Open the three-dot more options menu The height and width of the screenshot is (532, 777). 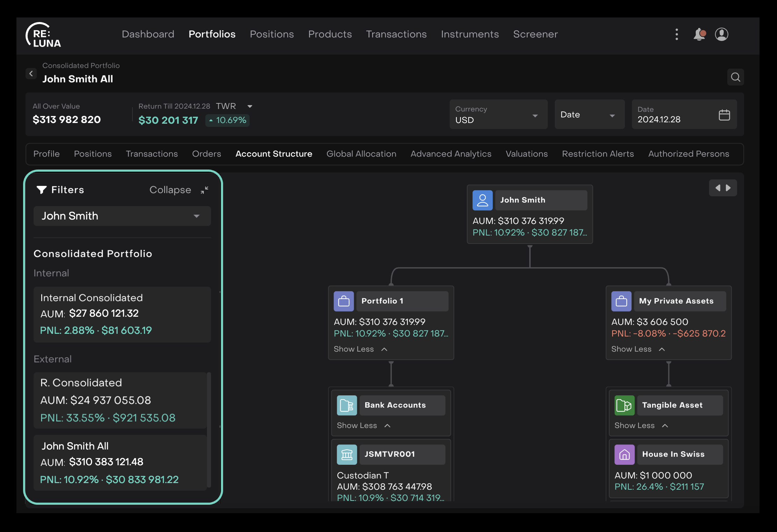tap(677, 34)
